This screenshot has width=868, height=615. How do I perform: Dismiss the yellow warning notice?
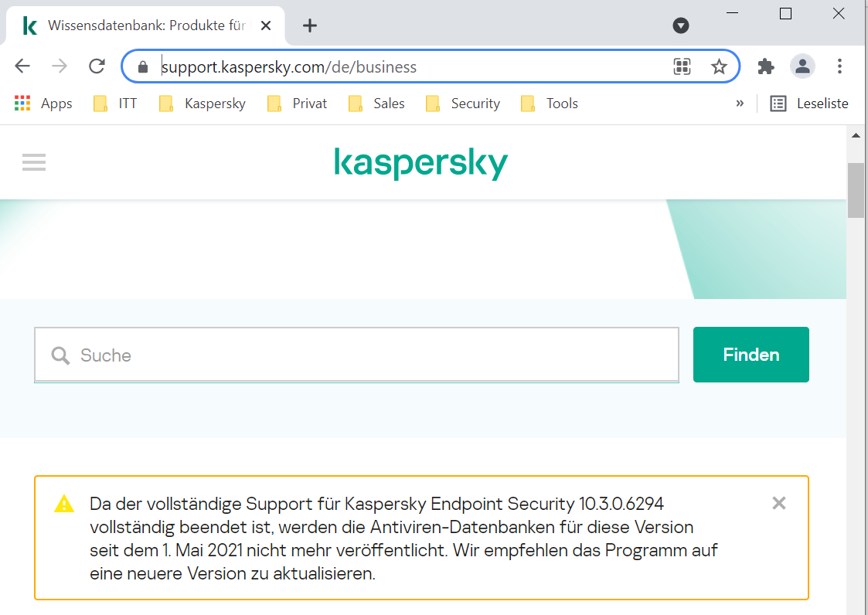click(778, 504)
